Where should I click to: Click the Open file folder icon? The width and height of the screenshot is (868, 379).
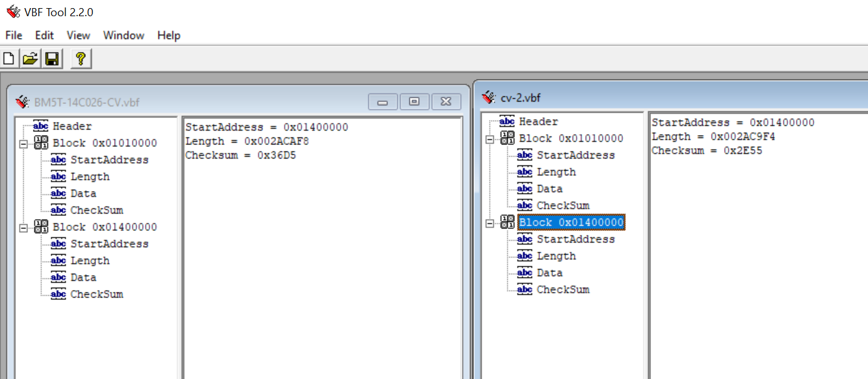pos(30,59)
